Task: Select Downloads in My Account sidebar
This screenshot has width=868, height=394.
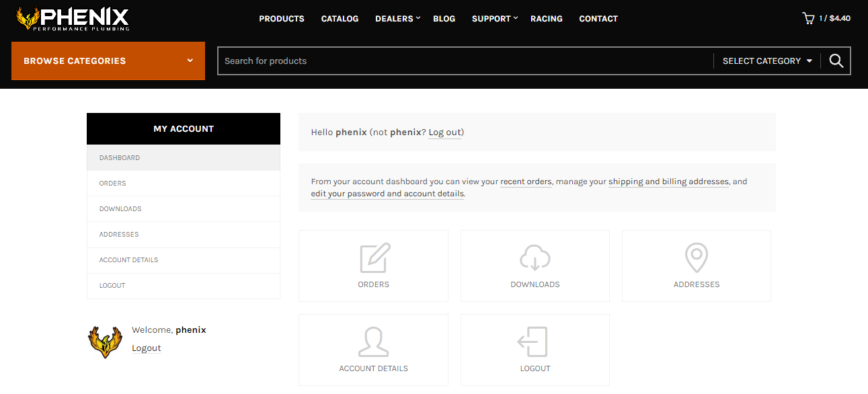Action: click(184, 208)
